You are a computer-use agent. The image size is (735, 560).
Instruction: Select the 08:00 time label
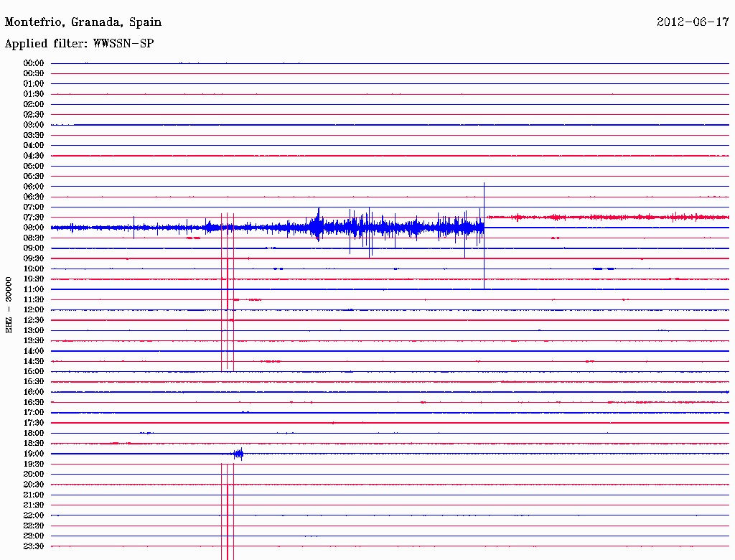(x=34, y=228)
